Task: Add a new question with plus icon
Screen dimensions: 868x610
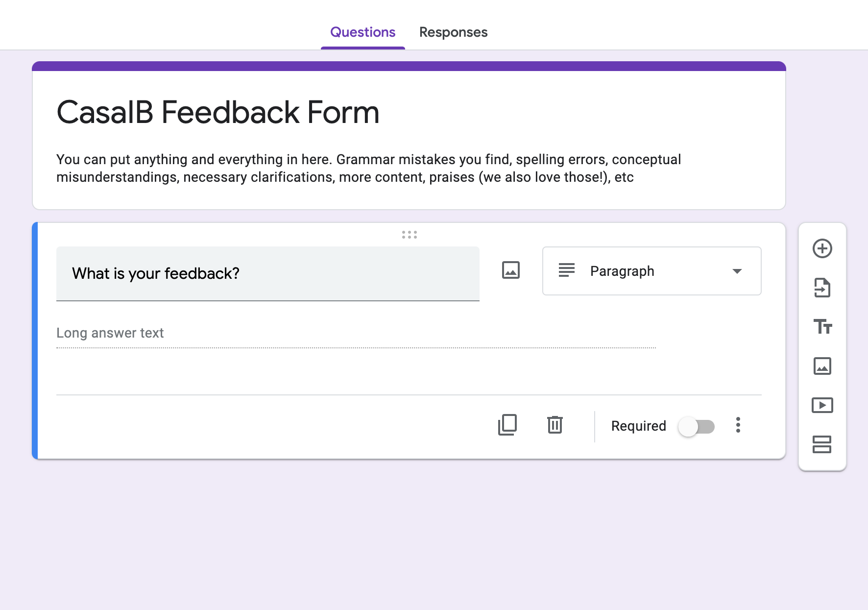Action: [x=822, y=248]
